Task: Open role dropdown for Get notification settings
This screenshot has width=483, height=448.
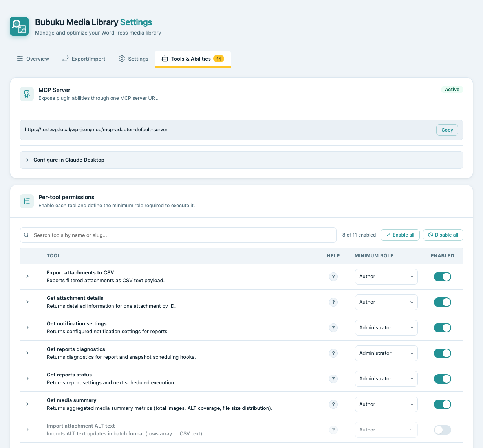Action: click(386, 328)
